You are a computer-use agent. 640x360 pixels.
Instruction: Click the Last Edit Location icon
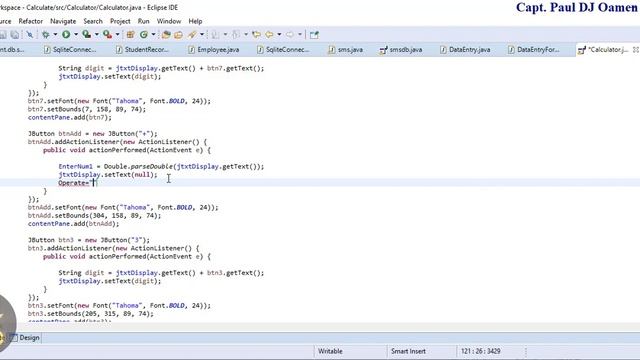tap(256, 35)
